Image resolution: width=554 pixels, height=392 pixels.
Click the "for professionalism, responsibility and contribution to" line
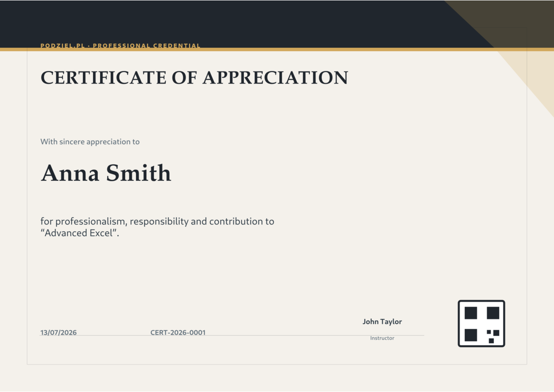(157, 221)
